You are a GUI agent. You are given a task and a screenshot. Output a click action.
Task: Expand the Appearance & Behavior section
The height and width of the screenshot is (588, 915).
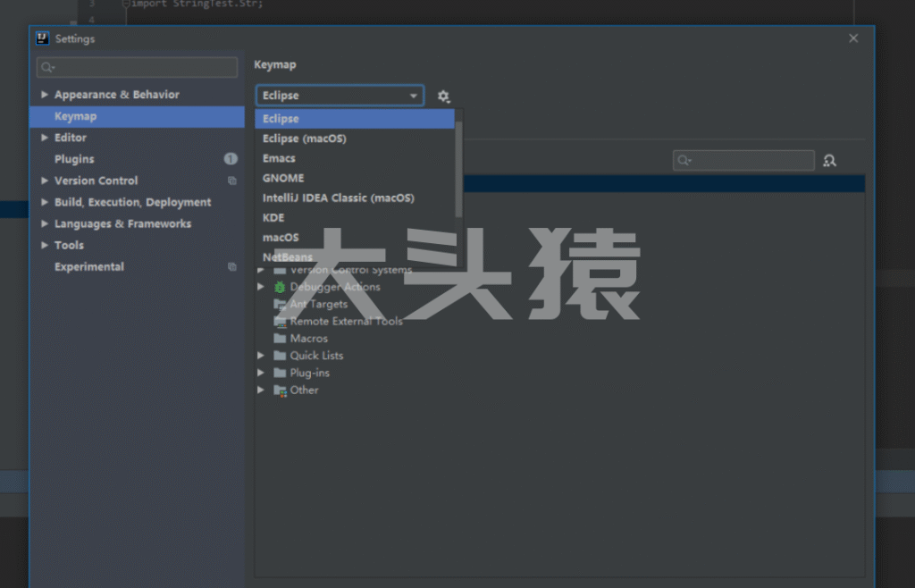(45, 95)
